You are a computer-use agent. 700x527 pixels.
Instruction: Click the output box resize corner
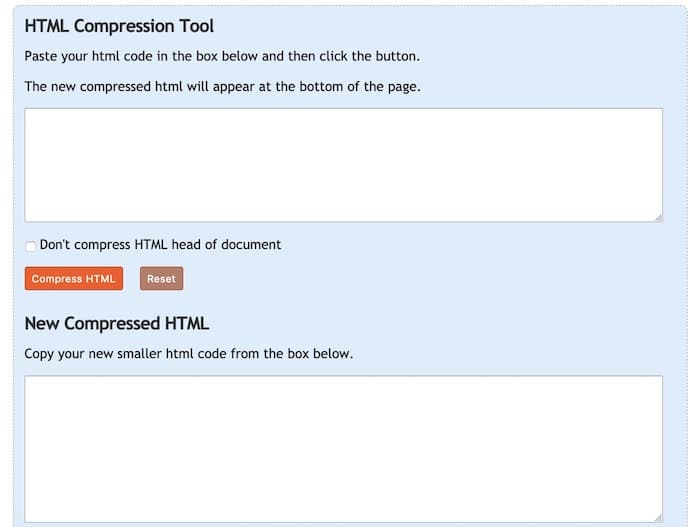657,516
